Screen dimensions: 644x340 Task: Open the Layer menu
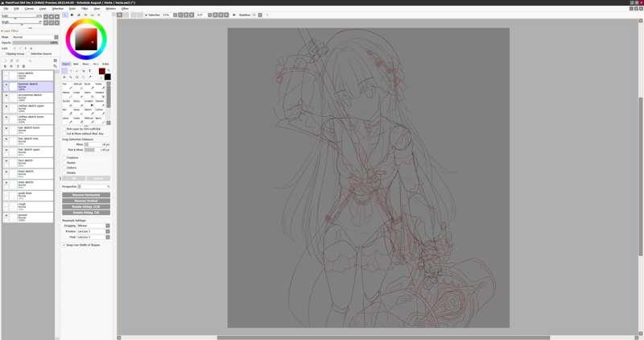coord(43,8)
